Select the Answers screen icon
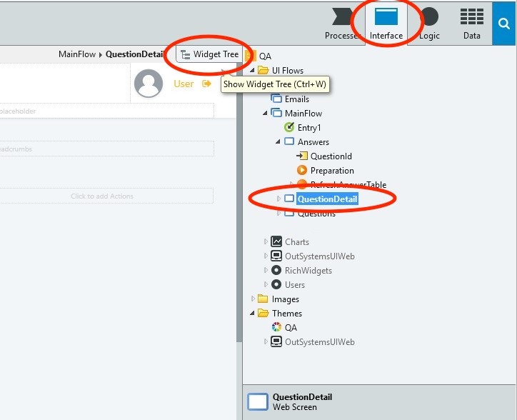Screen dimensions: 517x420 pos(289,141)
